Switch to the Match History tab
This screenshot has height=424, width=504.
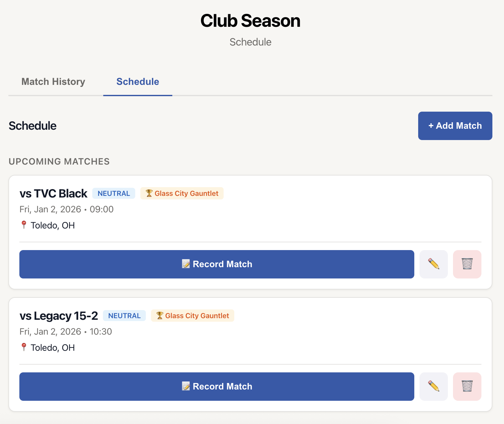[x=53, y=82]
